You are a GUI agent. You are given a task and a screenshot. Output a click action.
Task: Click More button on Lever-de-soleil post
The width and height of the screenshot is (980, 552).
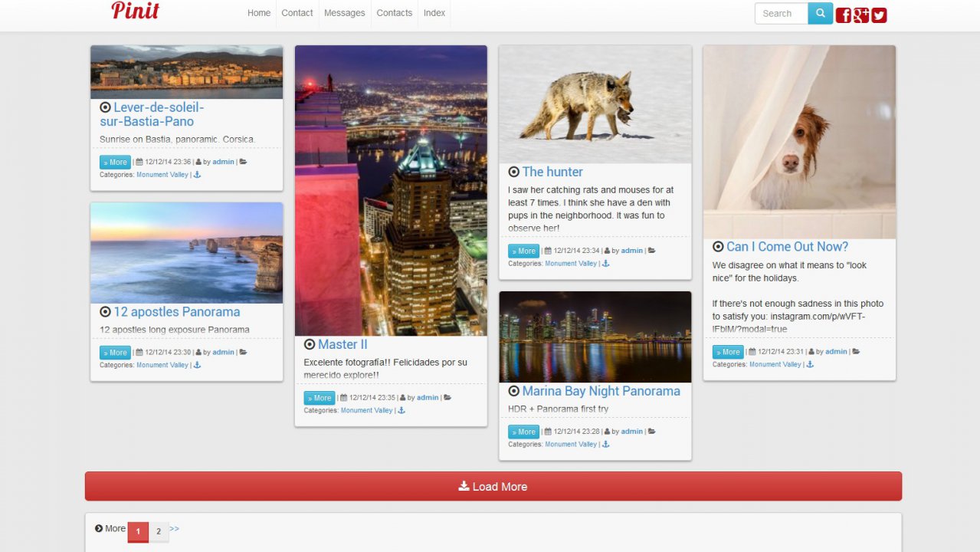[116, 162]
